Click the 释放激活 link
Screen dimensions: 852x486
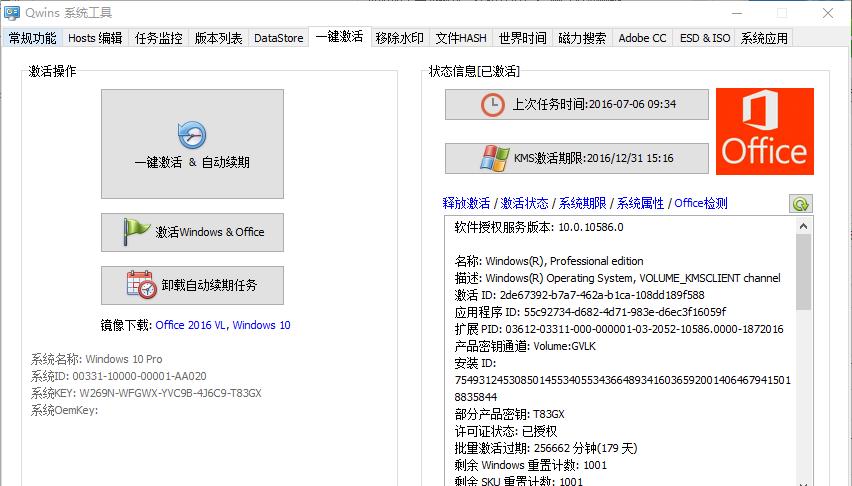(x=466, y=203)
